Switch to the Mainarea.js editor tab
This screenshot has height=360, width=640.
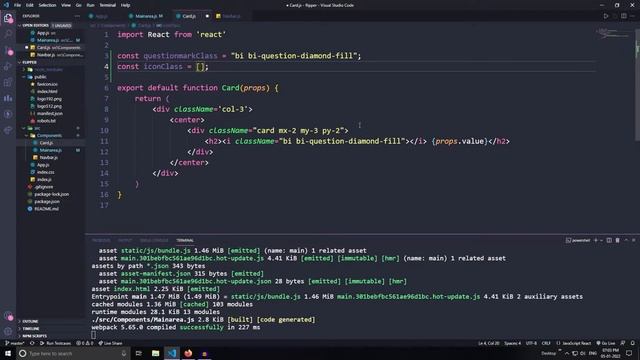point(149,16)
